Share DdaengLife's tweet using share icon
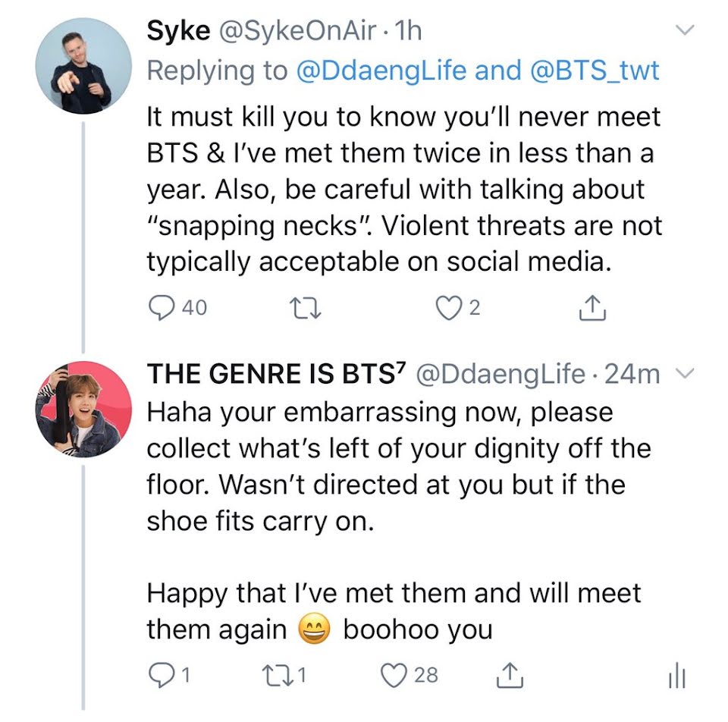Image resolution: width=728 pixels, height=722 pixels. [x=510, y=675]
